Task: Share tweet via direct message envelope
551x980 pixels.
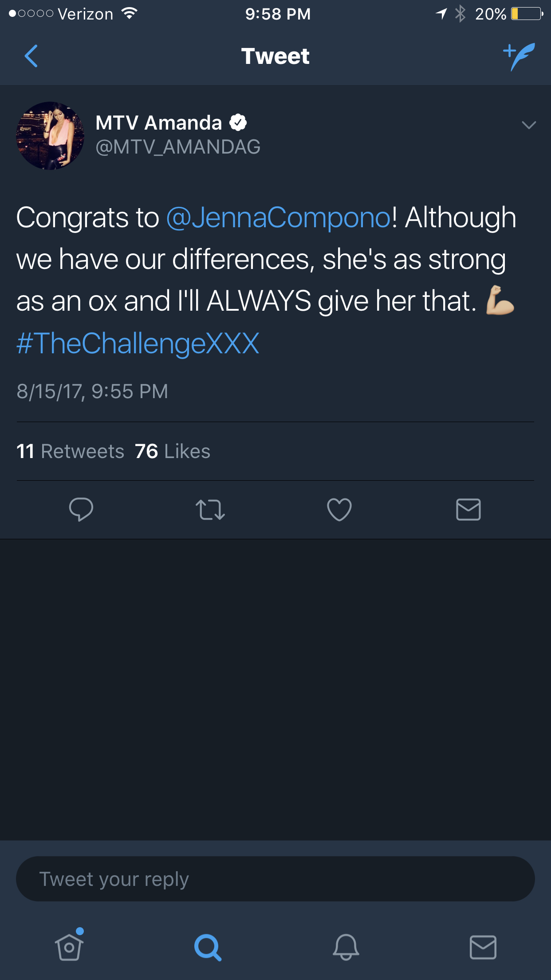Action: pos(468,510)
